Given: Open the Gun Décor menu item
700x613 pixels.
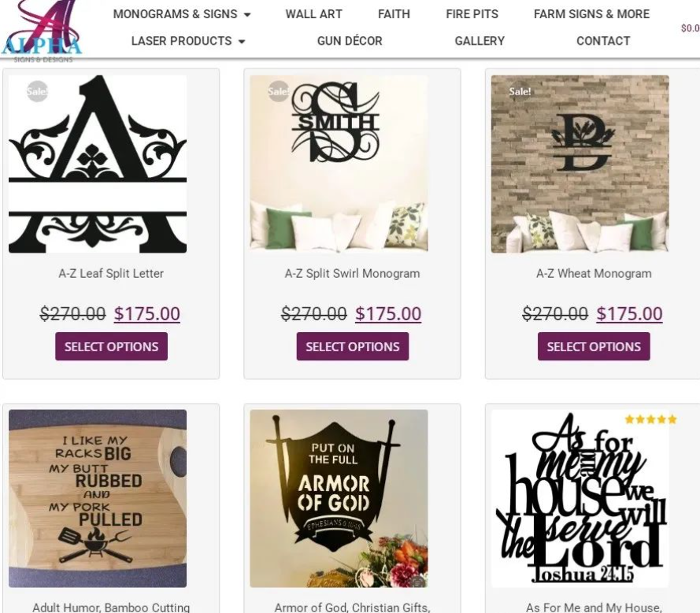Looking at the screenshot, I should point(350,41).
